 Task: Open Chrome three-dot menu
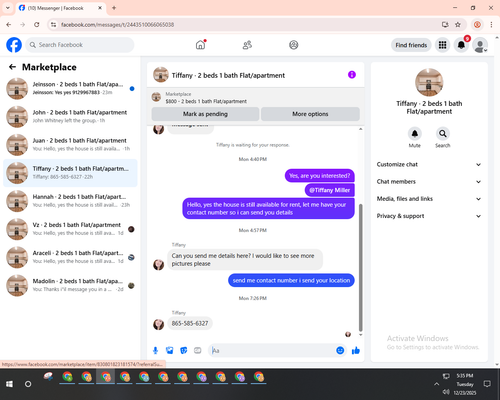coord(491,24)
